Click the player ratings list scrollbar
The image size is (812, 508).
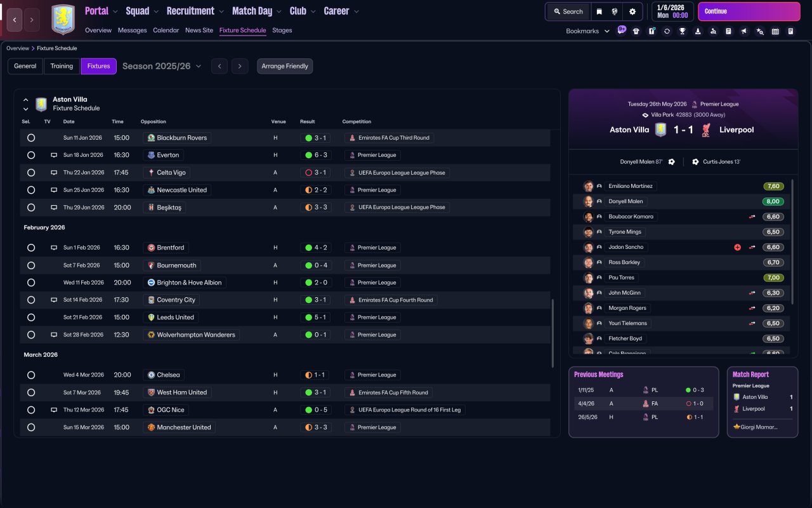[793, 241]
